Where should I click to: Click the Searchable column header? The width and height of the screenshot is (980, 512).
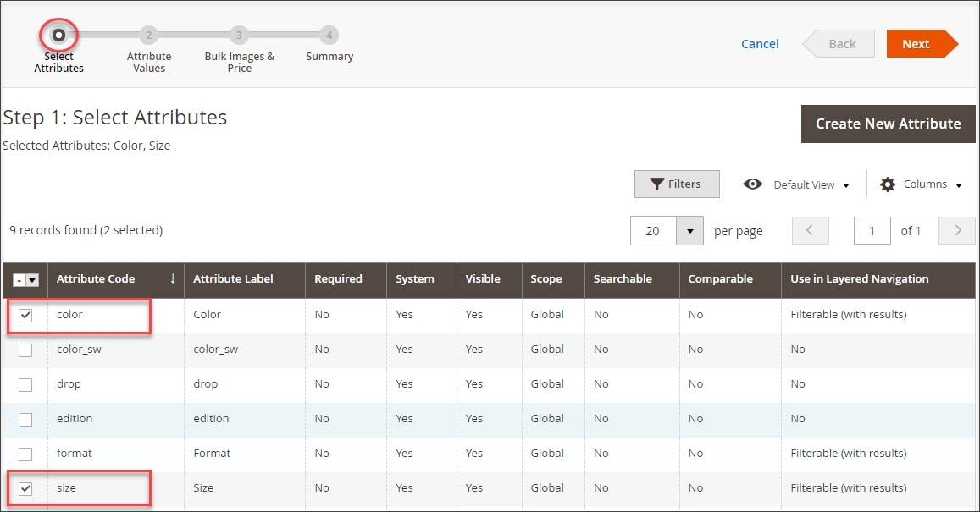coord(632,279)
